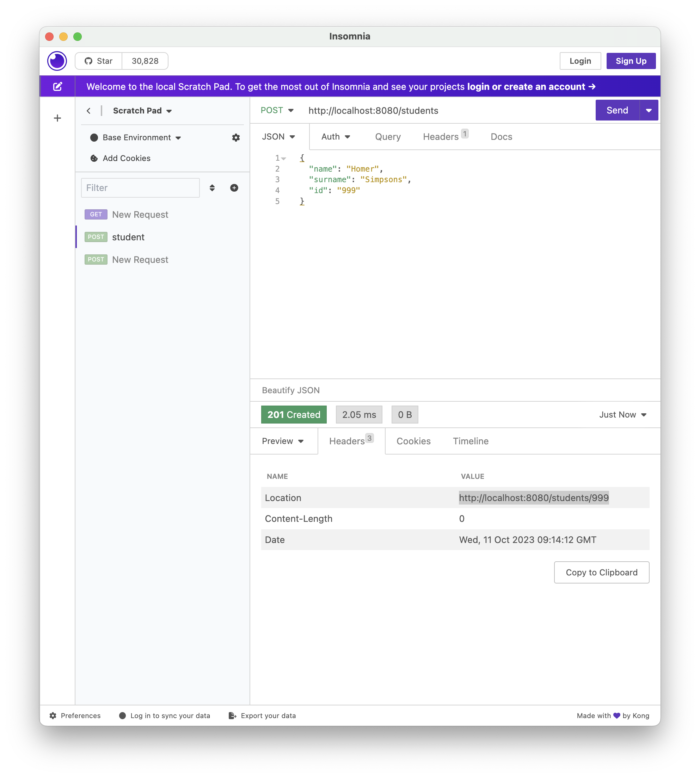Click Copy to Clipboard
The width and height of the screenshot is (700, 778).
pyautogui.click(x=602, y=572)
